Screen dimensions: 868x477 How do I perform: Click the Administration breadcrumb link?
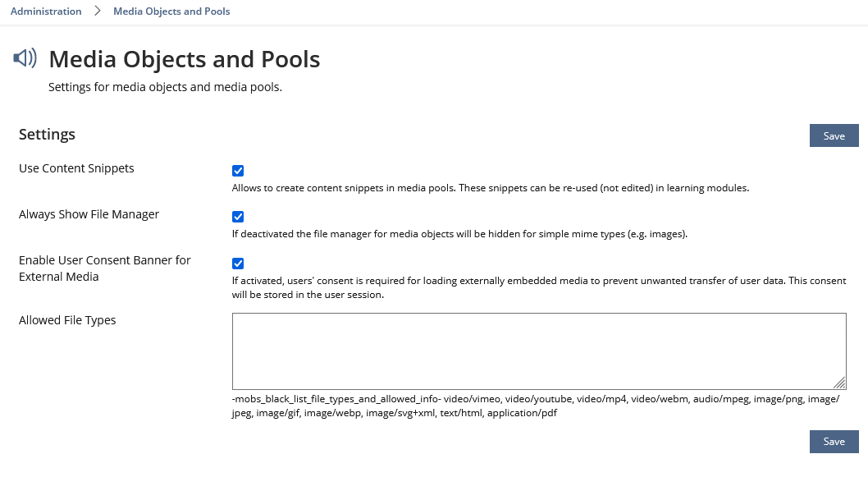coord(46,11)
